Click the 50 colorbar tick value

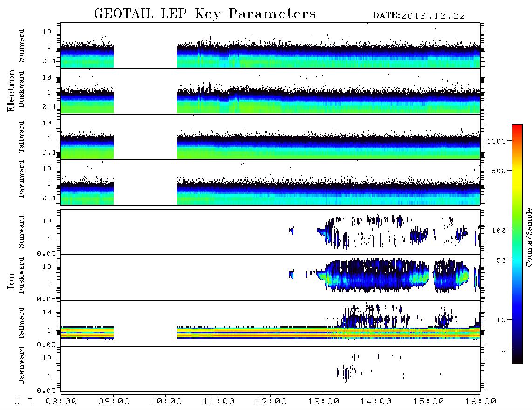501,260
